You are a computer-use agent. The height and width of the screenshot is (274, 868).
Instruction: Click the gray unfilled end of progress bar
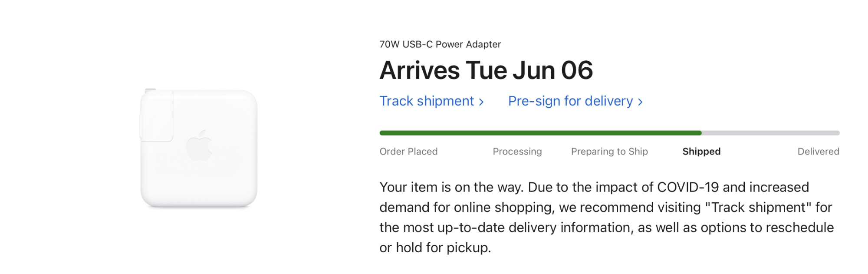click(x=771, y=133)
